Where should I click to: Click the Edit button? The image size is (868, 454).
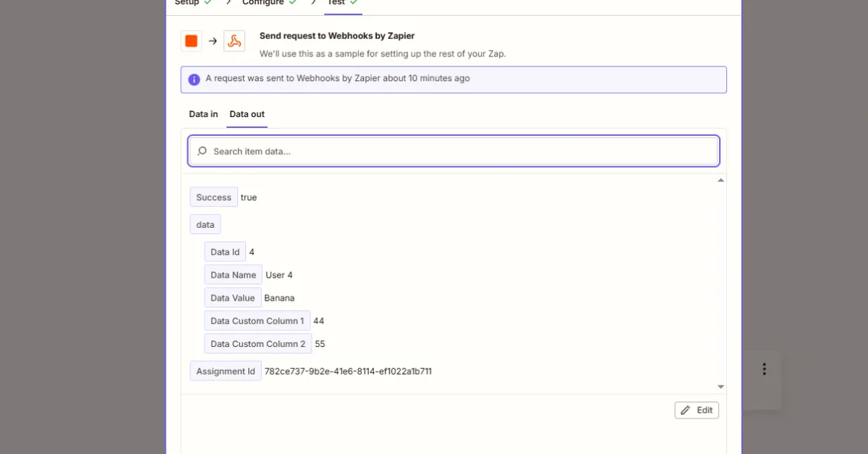pos(697,410)
